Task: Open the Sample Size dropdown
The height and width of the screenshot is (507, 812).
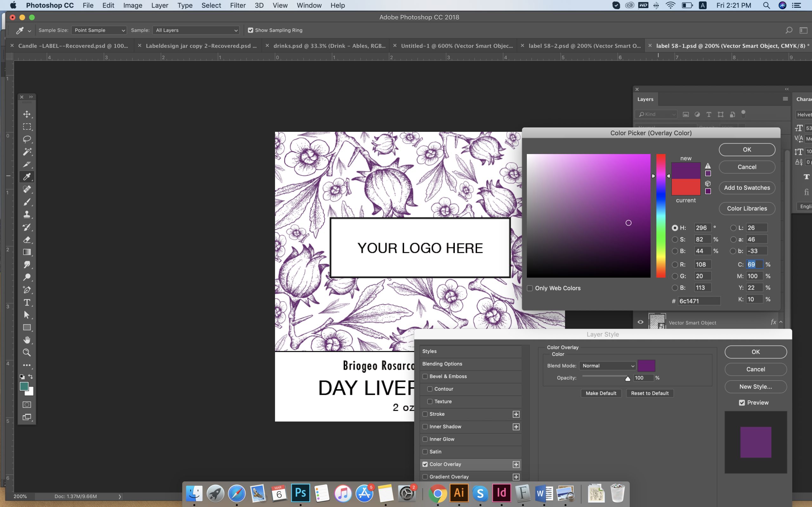Action: point(99,30)
